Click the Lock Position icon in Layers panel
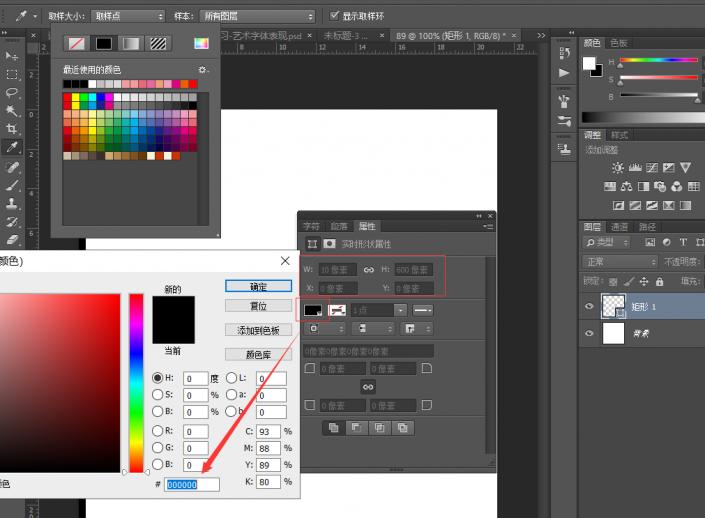 [644, 281]
